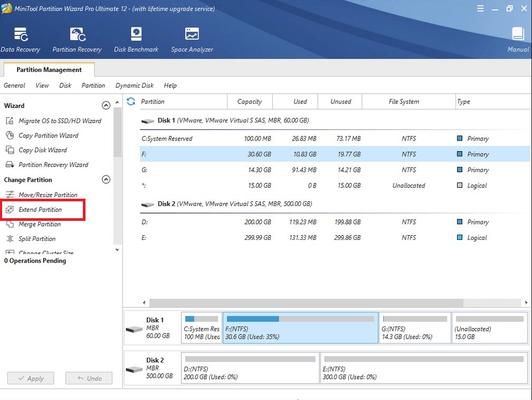This screenshot has width=532, height=400.
Task: Click the File System column header
Action: pyautogui.click(x=408, y=101)
